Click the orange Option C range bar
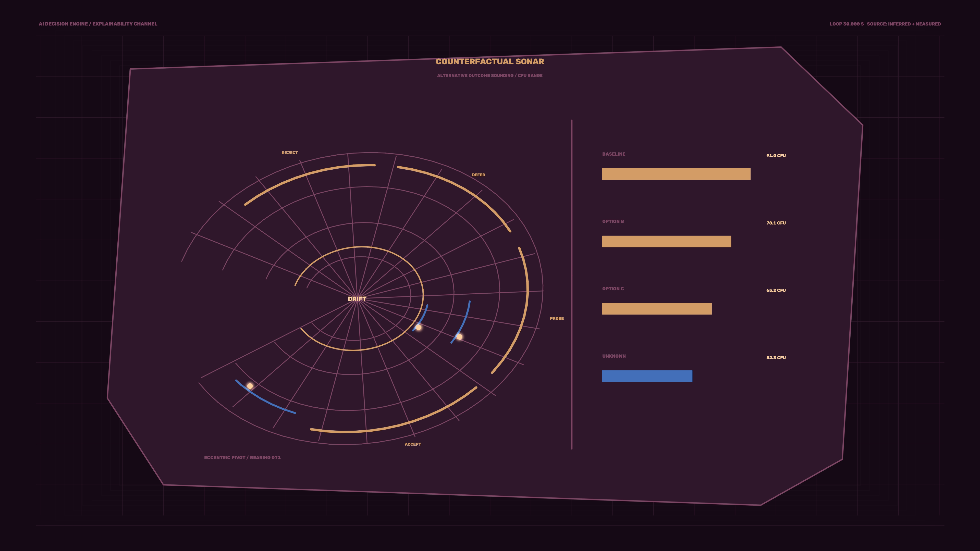 pyautogui.click(x=657, y=309)
